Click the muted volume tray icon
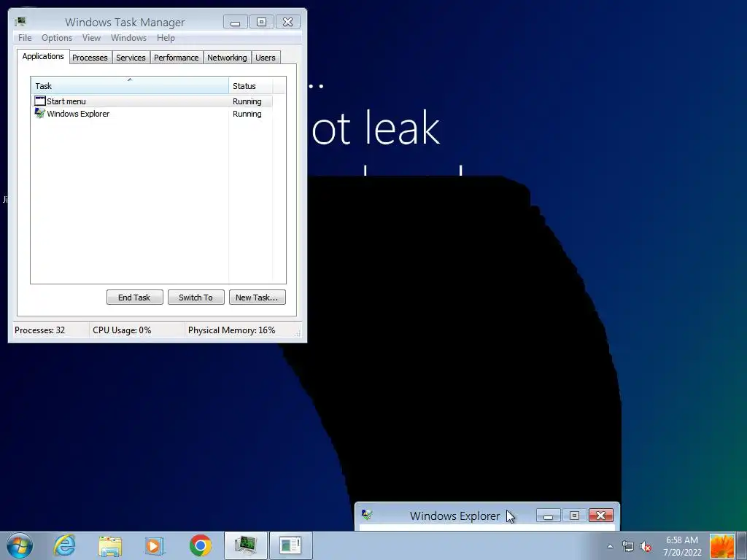747x560 pixels. point(646,546)
